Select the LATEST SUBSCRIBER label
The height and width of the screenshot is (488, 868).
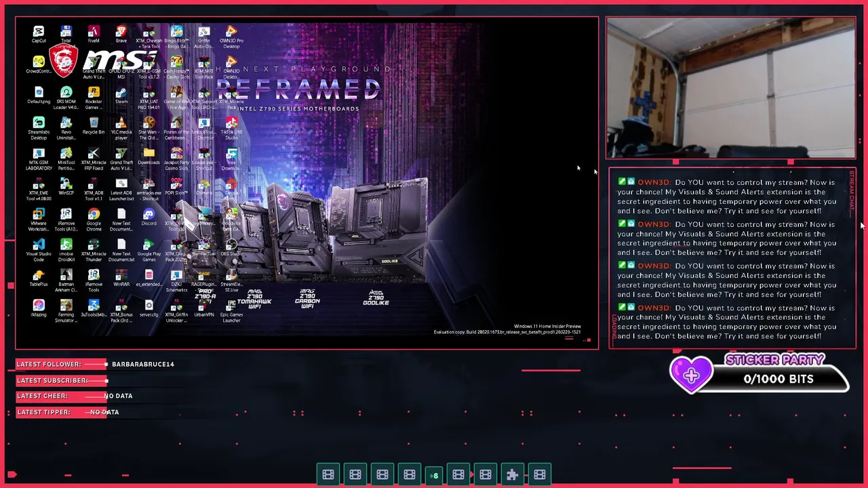(53, 381)
